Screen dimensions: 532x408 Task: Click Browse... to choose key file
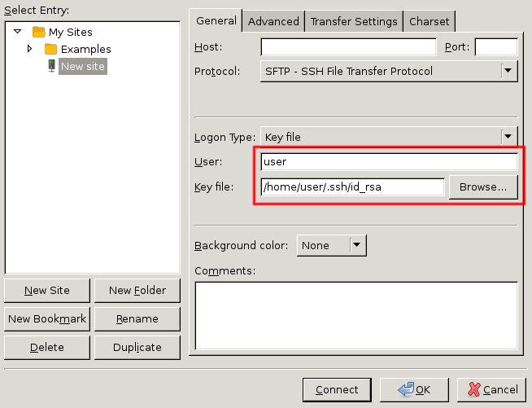(x=483, y=186)
